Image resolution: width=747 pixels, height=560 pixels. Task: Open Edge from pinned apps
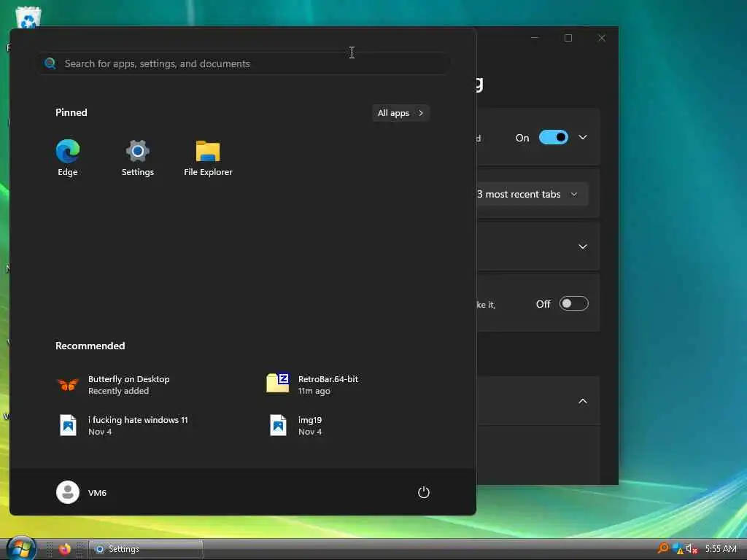[68, 158]
